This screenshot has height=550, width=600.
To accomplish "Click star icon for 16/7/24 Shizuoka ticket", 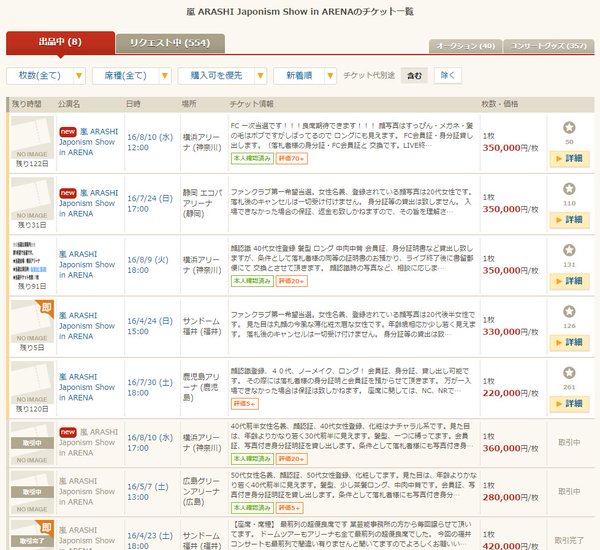I will 569,189.
